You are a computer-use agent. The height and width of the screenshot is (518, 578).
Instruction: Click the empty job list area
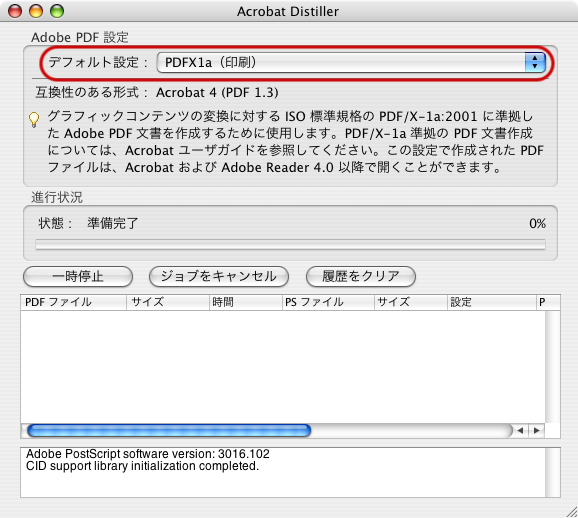click(x=283, y=367)
